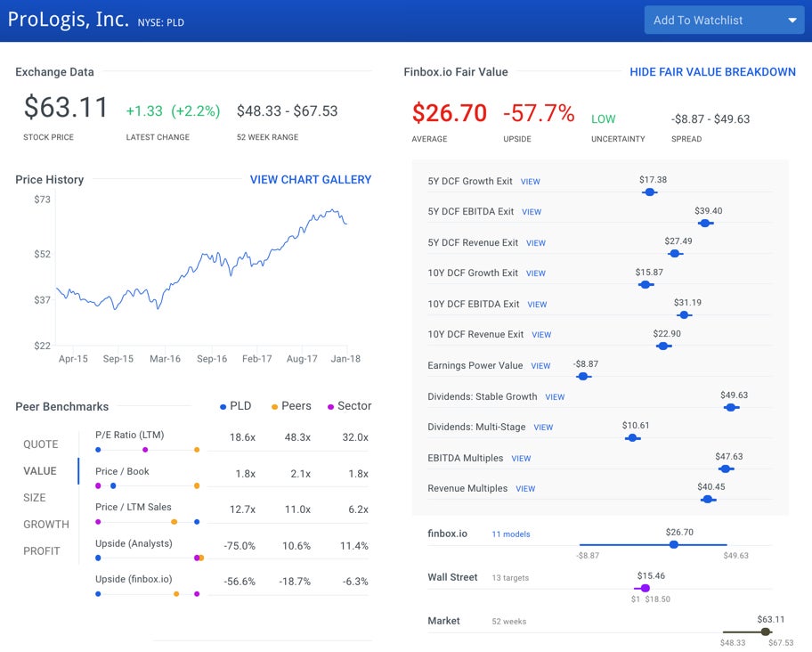The image size is (812, 652).
Task: Click VIEW next to Dividends: Multi-Stage
Action: (543, 428)
